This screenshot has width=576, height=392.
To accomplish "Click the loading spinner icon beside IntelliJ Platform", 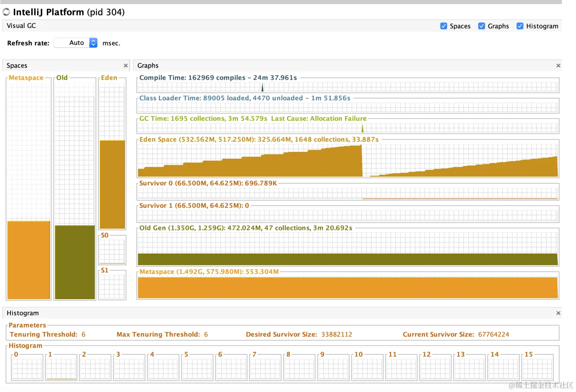I will [6, 12].
